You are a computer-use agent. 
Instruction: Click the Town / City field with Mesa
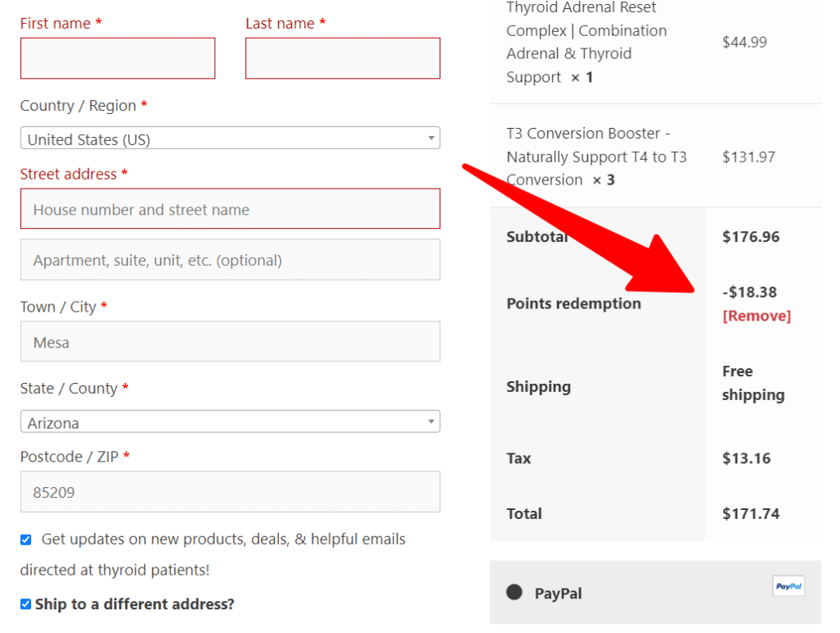click(231, 342)
